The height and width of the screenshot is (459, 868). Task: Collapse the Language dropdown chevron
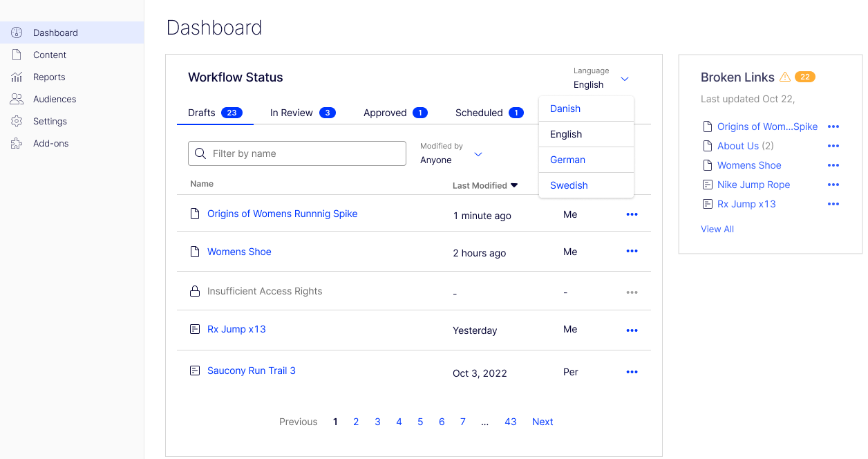coord(625,79)
